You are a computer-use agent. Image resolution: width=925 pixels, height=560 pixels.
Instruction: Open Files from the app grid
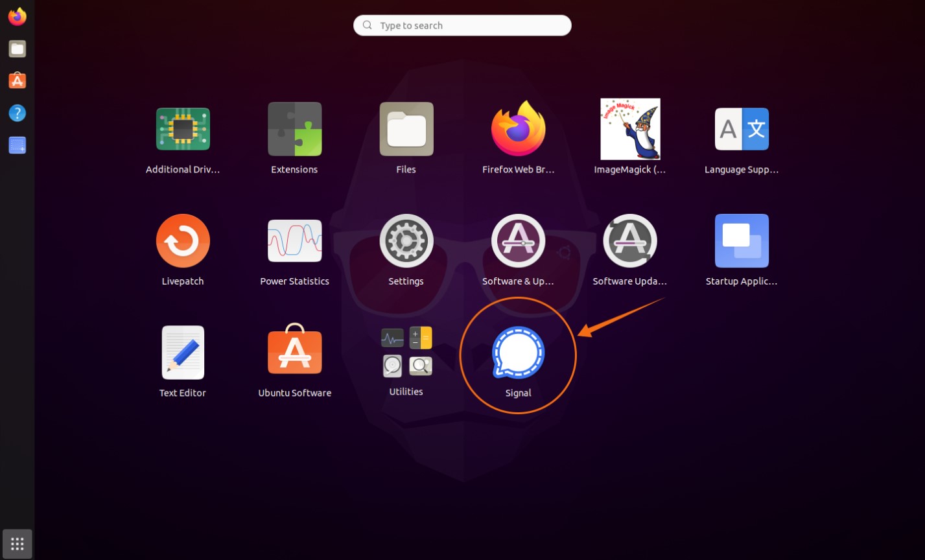[406, 129]
